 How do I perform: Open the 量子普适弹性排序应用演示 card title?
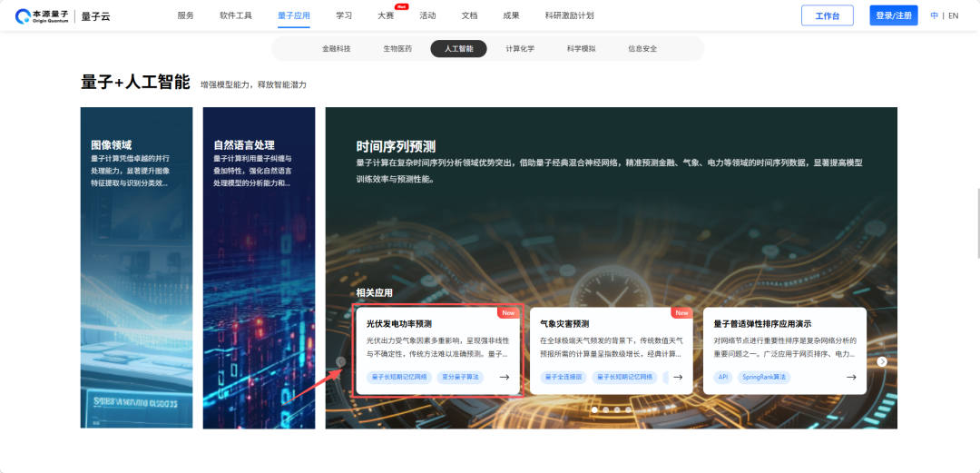[x=762, y=324]
